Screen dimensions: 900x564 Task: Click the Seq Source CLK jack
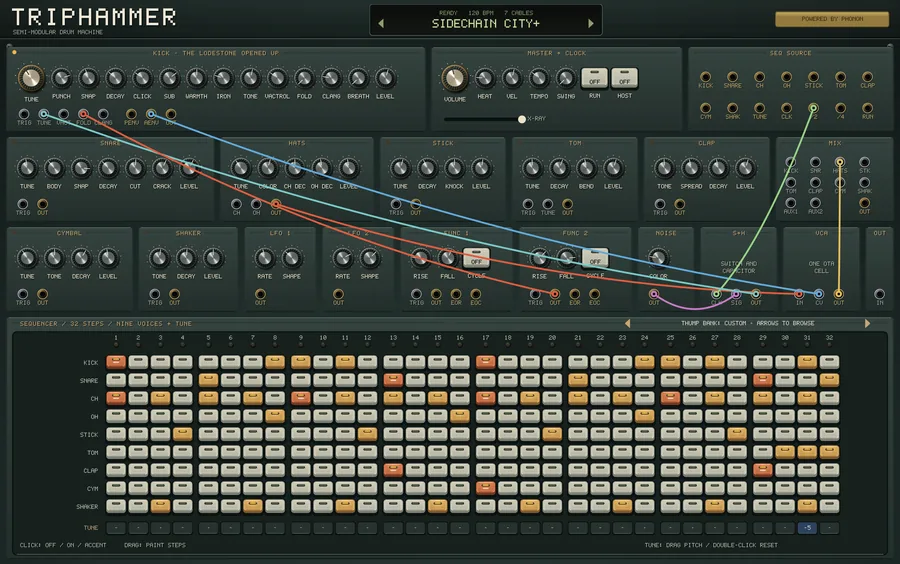786,108
